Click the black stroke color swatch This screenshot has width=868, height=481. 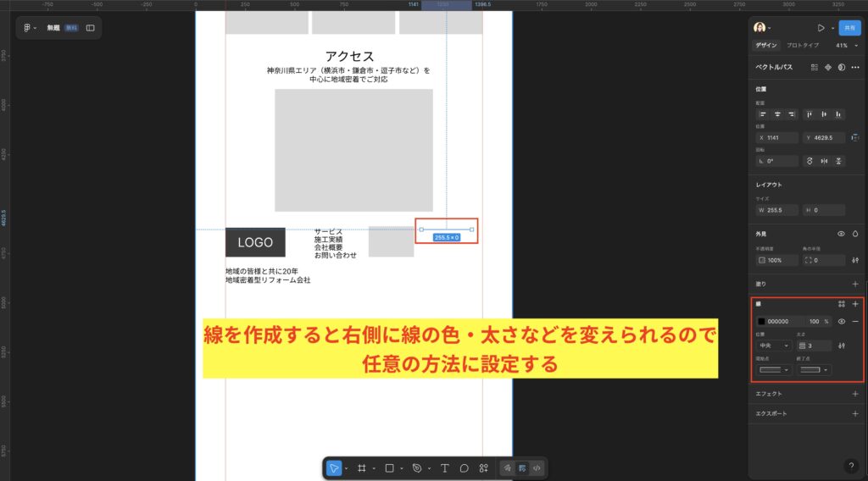(761, 322)
